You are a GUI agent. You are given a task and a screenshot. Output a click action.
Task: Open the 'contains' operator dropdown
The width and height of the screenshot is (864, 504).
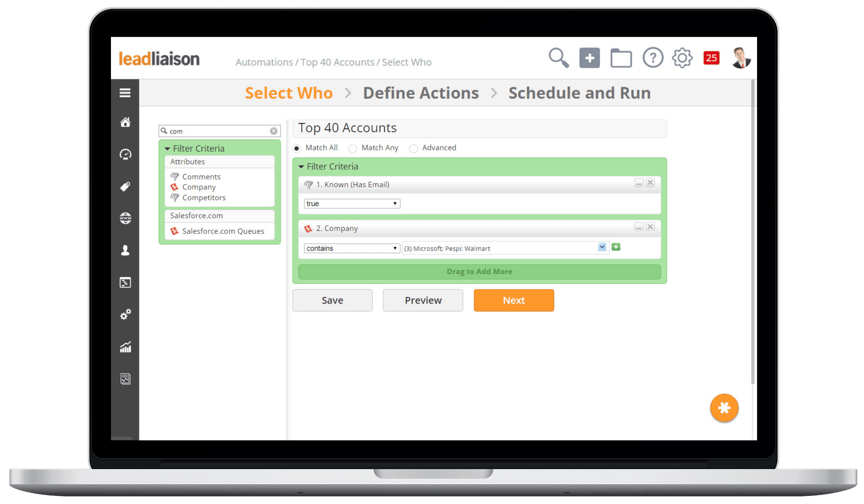tap(352, 248)
